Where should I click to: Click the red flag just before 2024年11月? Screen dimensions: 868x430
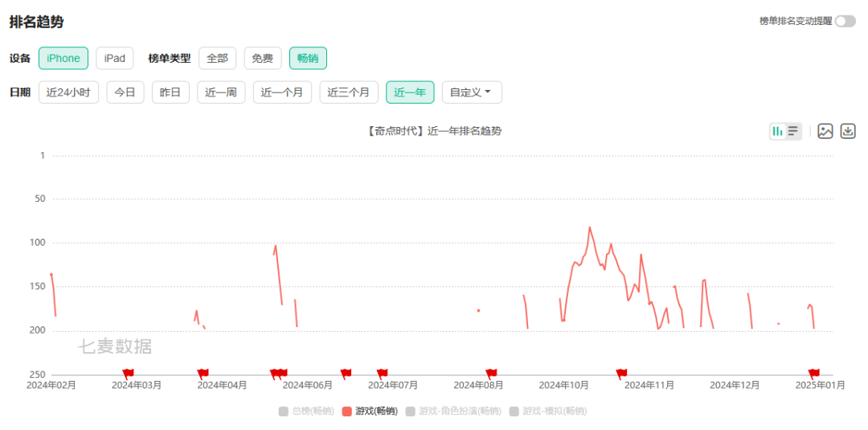pos(621,373)
